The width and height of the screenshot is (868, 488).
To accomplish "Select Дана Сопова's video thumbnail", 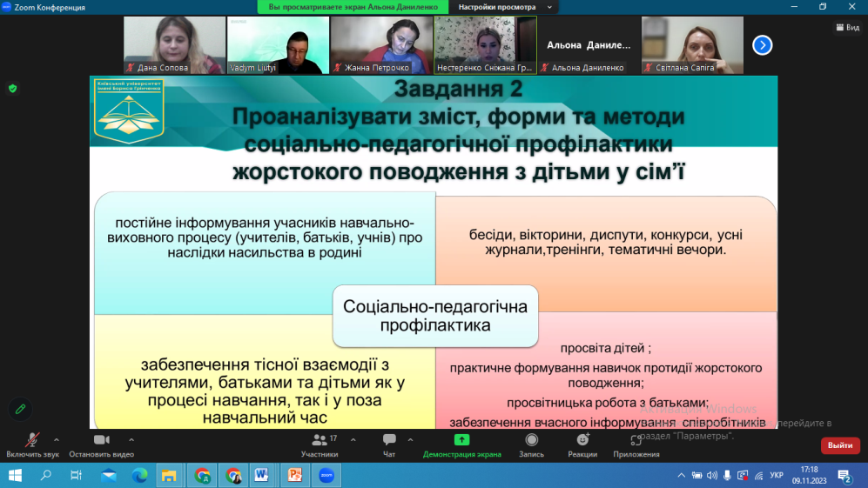I will click(x=174, y=45).
